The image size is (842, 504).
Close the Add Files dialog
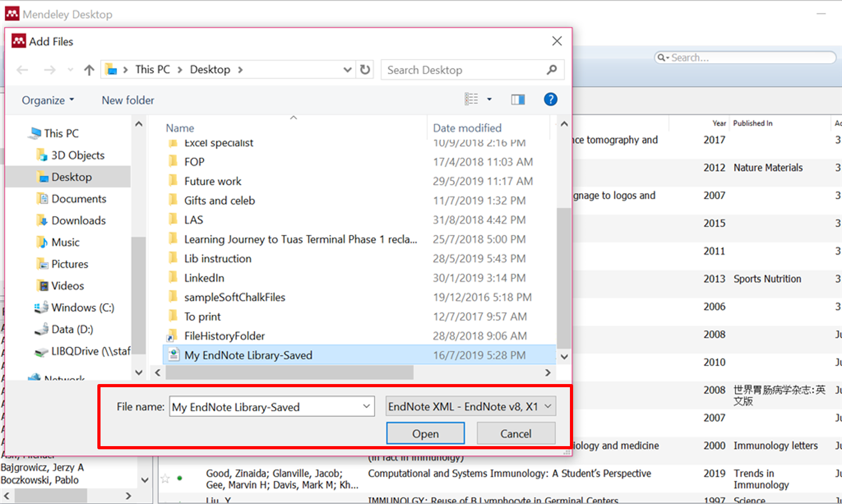557,41
